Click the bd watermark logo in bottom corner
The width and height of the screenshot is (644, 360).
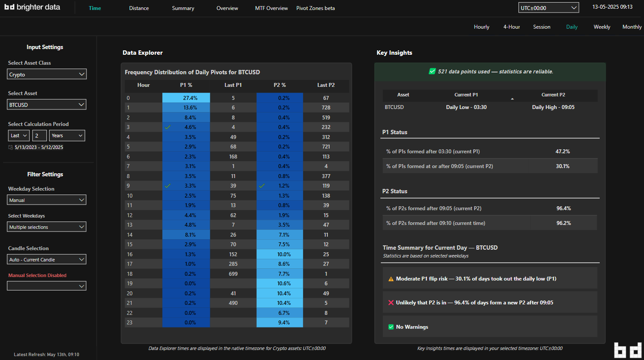tap(627, 350)
